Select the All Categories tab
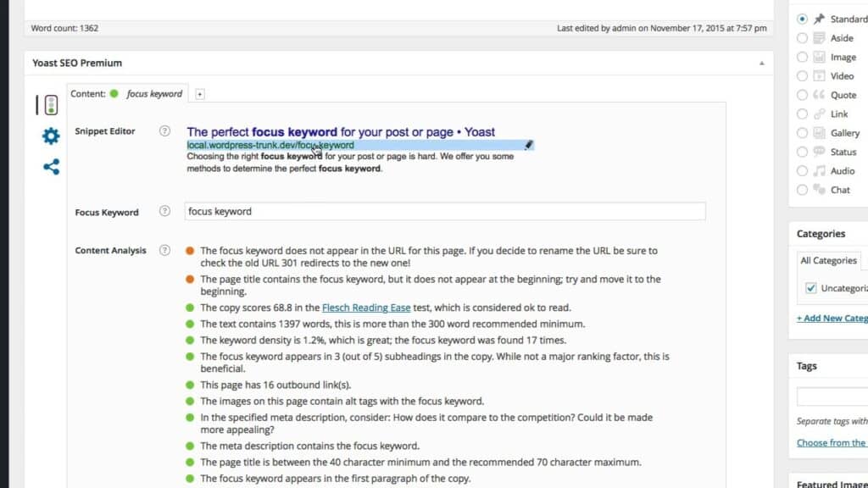Viewport: 868px width, 488px height. [x=828, y=261]
